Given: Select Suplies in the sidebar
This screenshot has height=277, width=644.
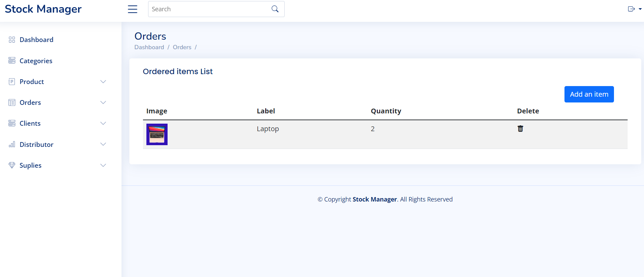Looking at the screenshot, I should click(30, 165).
